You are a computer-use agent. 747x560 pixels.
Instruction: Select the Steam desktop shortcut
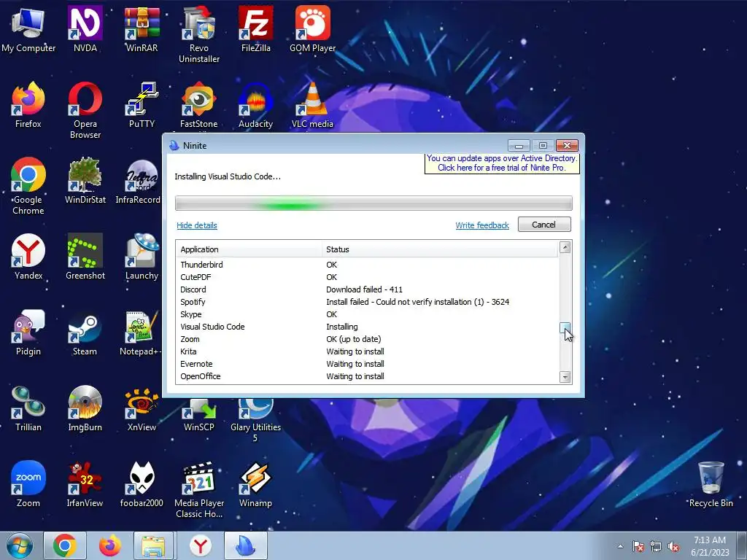(x=85, y=332)
